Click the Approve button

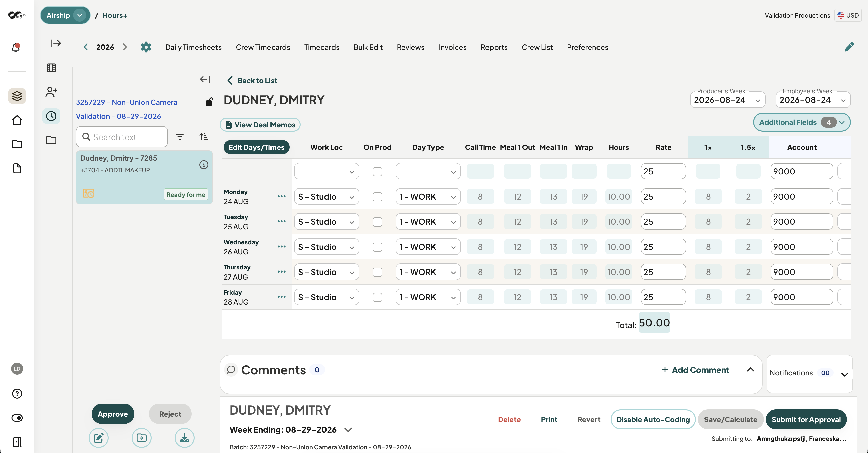point(113,414)
